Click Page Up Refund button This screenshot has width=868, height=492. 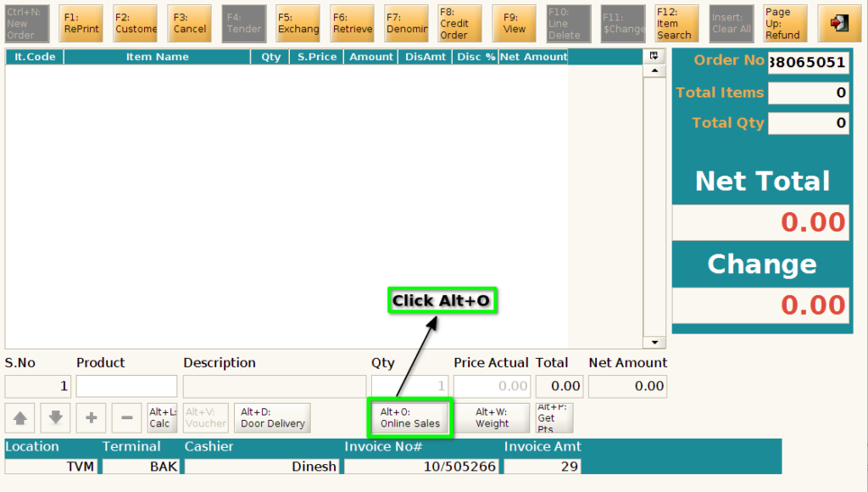785,23
